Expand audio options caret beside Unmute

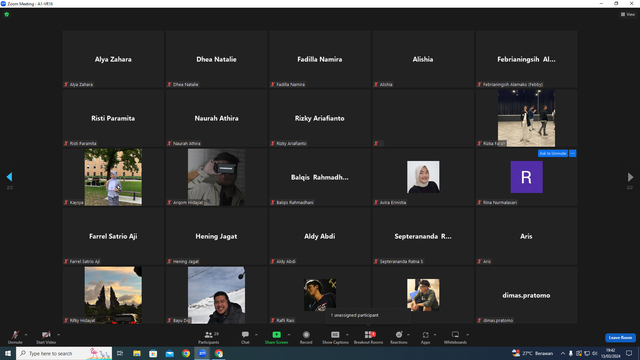tap(26, 335)
